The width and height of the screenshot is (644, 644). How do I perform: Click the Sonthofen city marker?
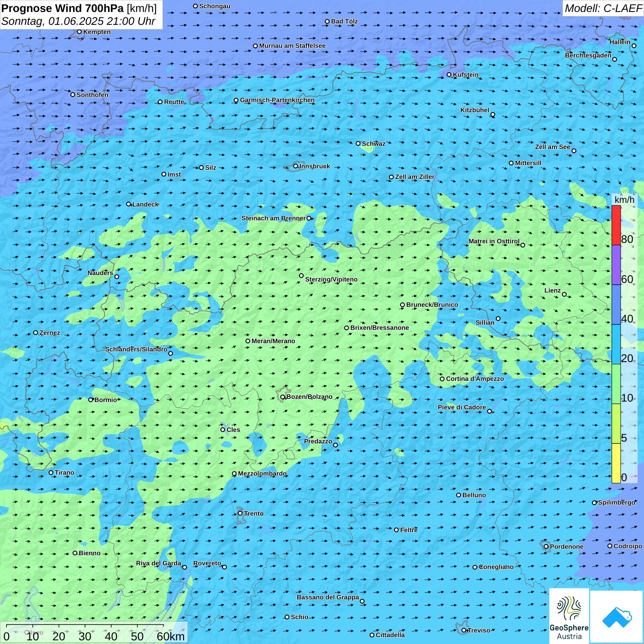point(73,95)
